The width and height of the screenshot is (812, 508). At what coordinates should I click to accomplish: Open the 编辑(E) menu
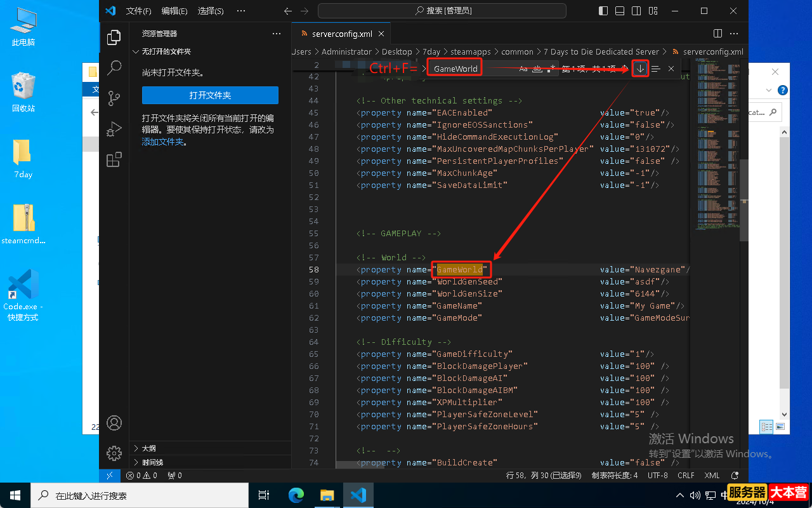[174, 11]
